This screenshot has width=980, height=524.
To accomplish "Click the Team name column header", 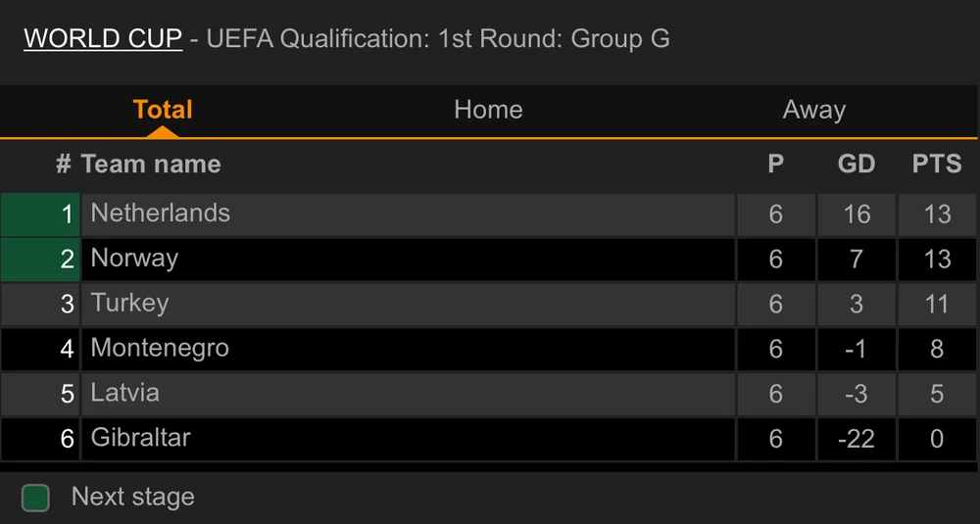I will click(151, 165).
